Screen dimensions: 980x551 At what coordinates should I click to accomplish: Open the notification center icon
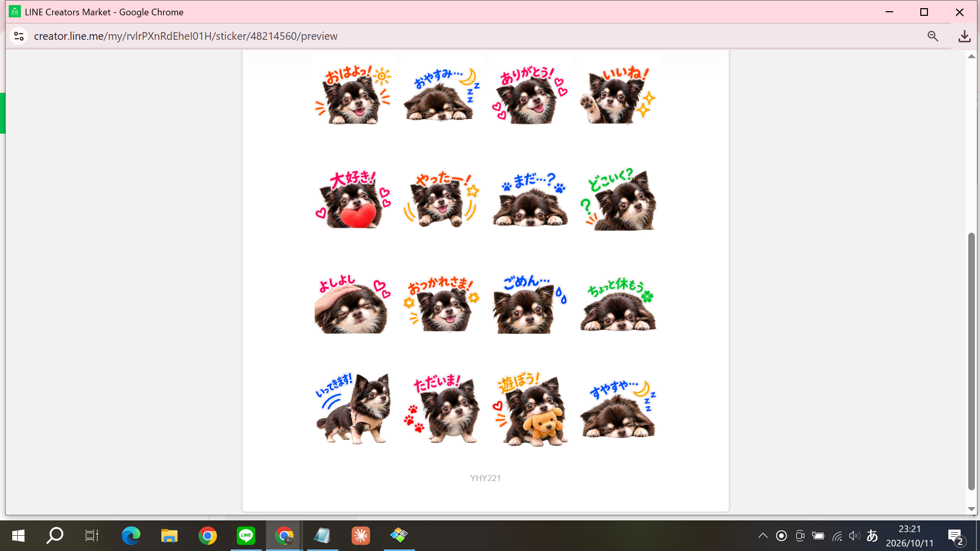click(957, 537)
